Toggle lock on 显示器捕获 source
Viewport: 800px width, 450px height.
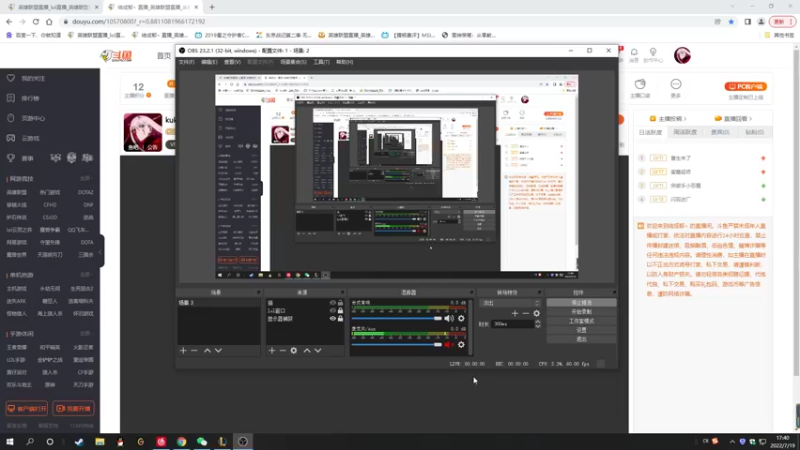click(340, 318)
